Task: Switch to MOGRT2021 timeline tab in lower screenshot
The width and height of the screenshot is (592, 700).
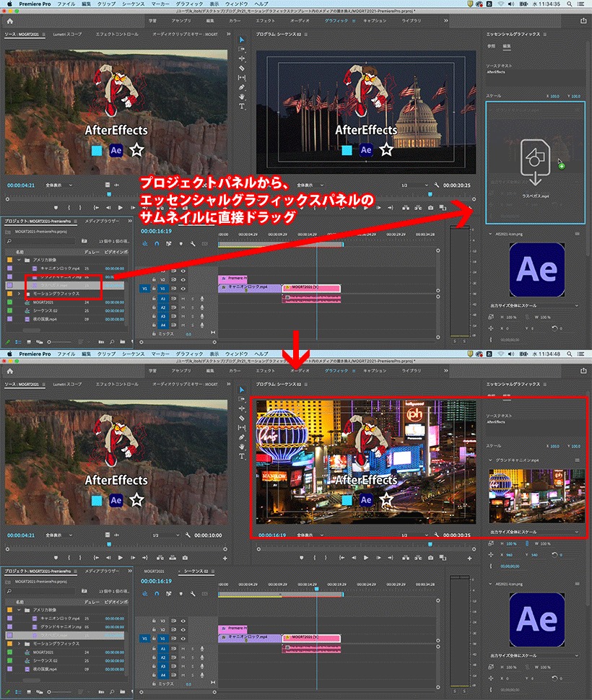Action: [154, 571]
